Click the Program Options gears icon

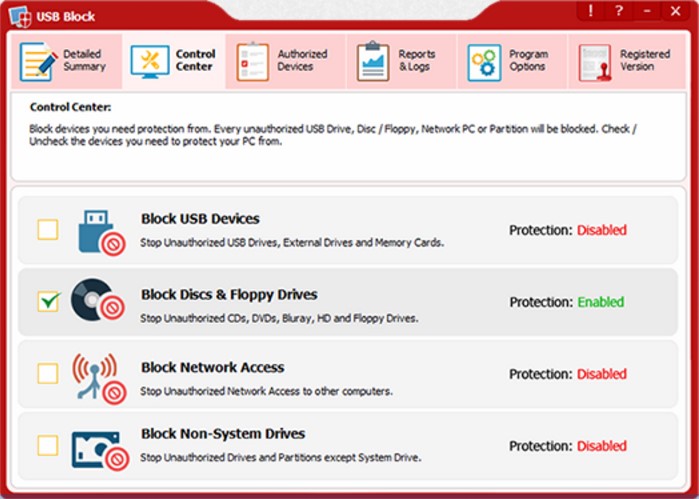pos(484,62)
